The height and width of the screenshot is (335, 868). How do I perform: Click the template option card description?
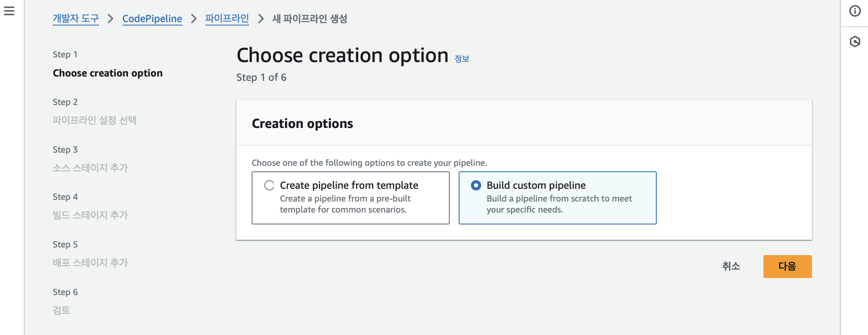click(x=345, y=204)
